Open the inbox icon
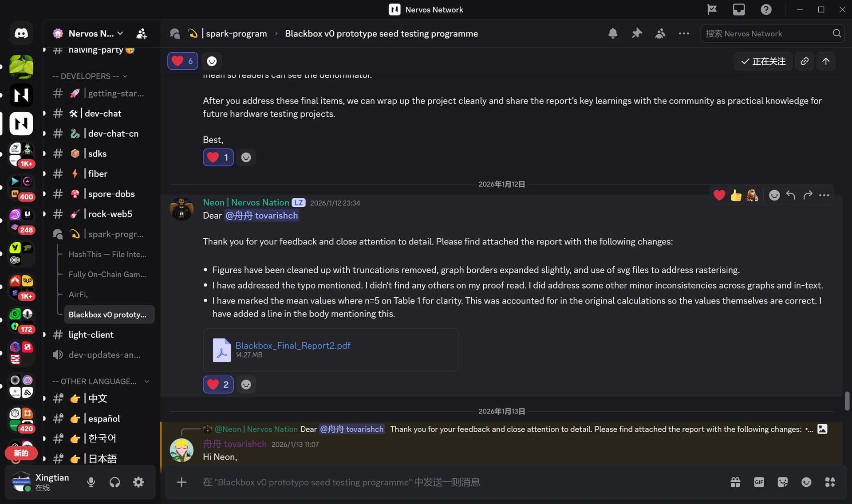 coord(739,9)
